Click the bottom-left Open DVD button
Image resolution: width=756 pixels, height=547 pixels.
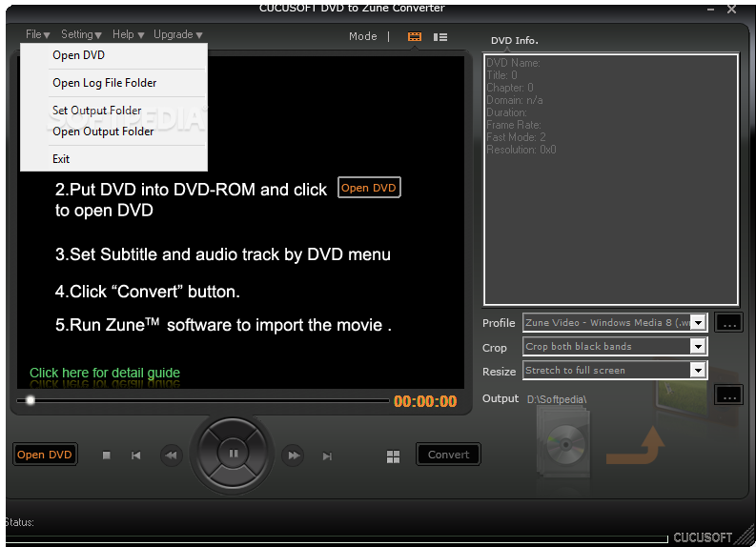tap(45, 455)
